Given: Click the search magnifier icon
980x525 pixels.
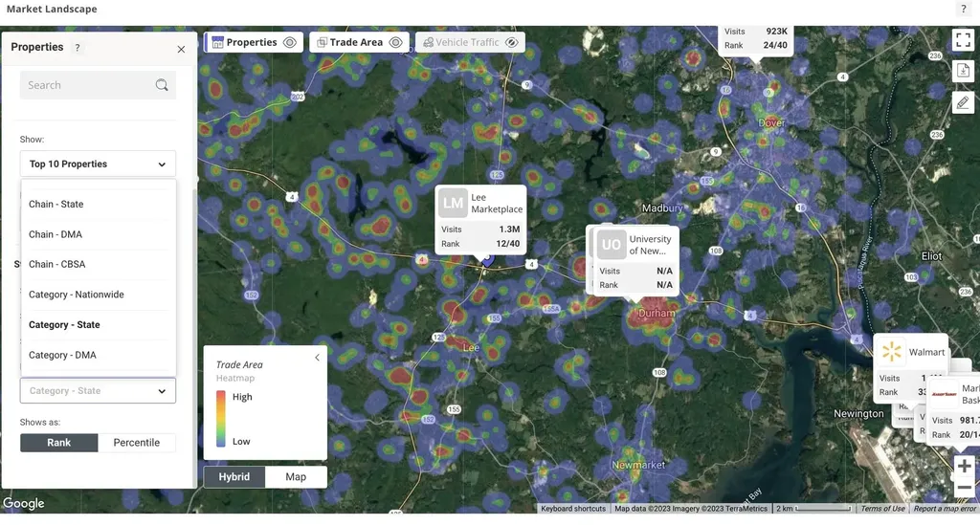Looking at the screenshot, I should pos(162,85).
